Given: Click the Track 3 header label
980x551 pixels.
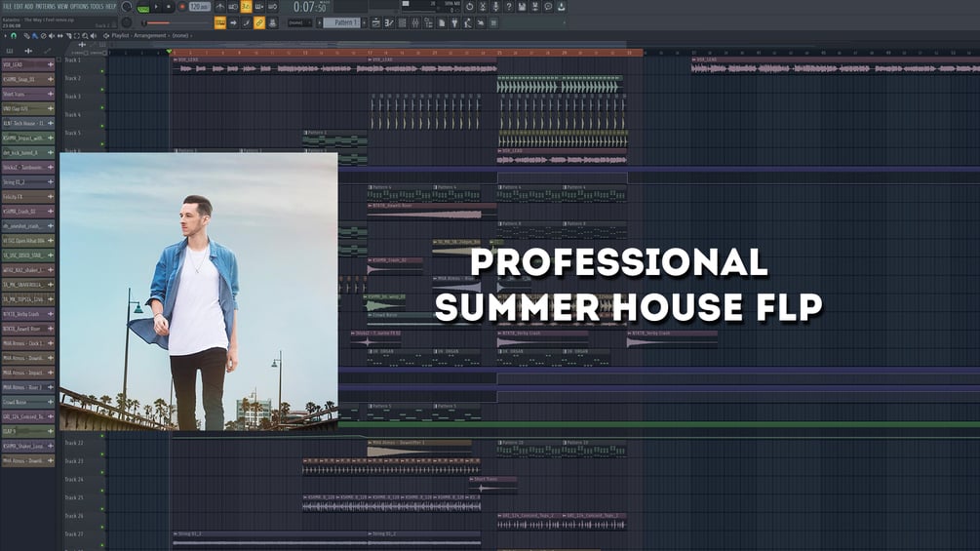Looking at the screenshot, I should [72, 97].
